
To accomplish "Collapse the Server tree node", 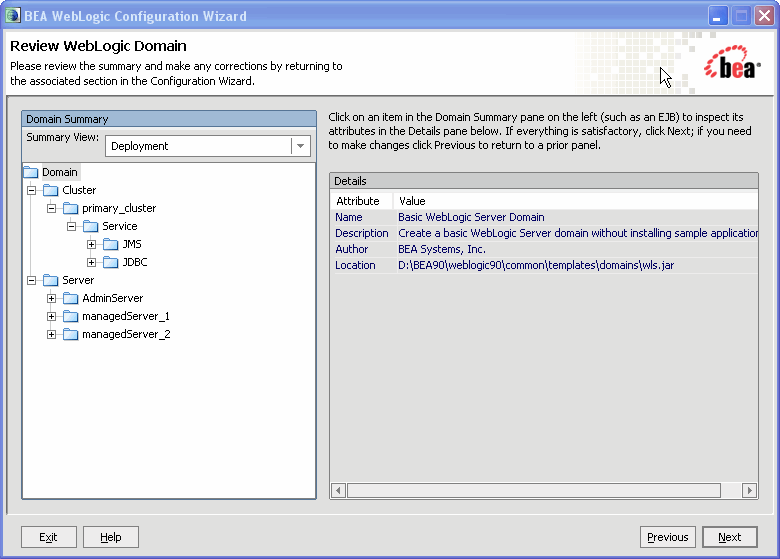I will [x=31, y=280].
